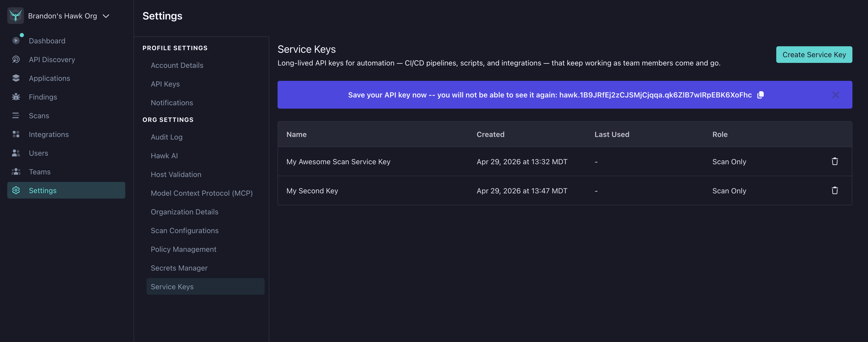Open Scans in the sidebar

coord(39,116)
